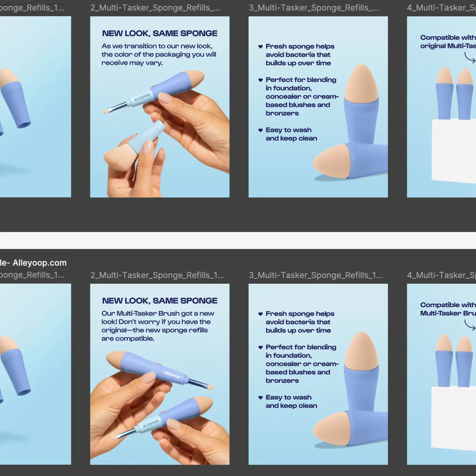
Task: Select the lower-row "4_Multi-Tasker_Sp" frame label
Action: (x=441, y=275)
